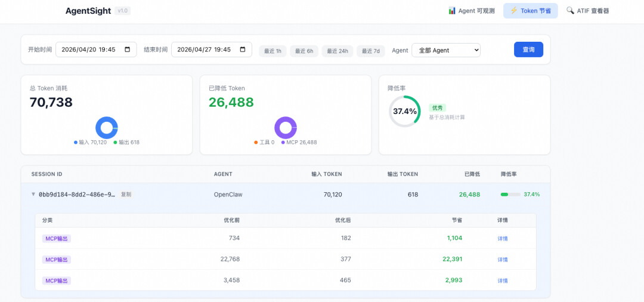644x302 pixels.
Task: Click the 37.4% circular reduction gauge
Action: (404, 112)
